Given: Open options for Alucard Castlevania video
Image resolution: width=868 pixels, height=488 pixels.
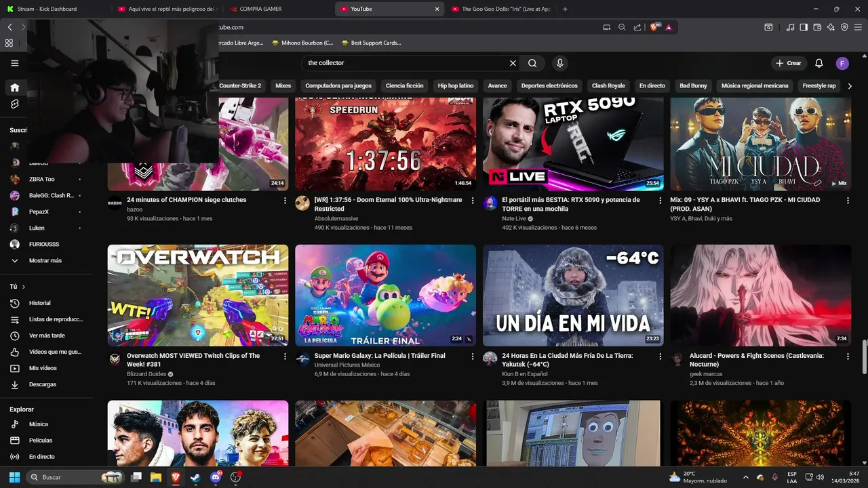Looking at the screenshot, I should click(x=848, y=356).
